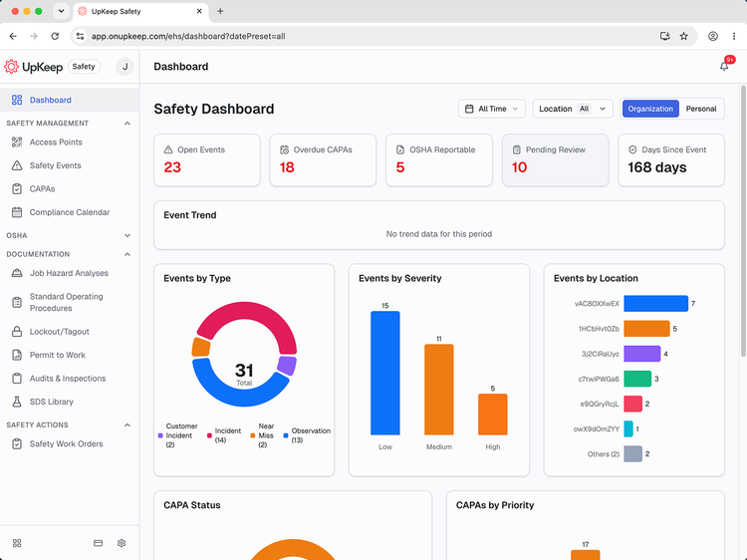Click the Incident legend swatch
Viewport: 747px width, 560px height.
coord(209,435)
